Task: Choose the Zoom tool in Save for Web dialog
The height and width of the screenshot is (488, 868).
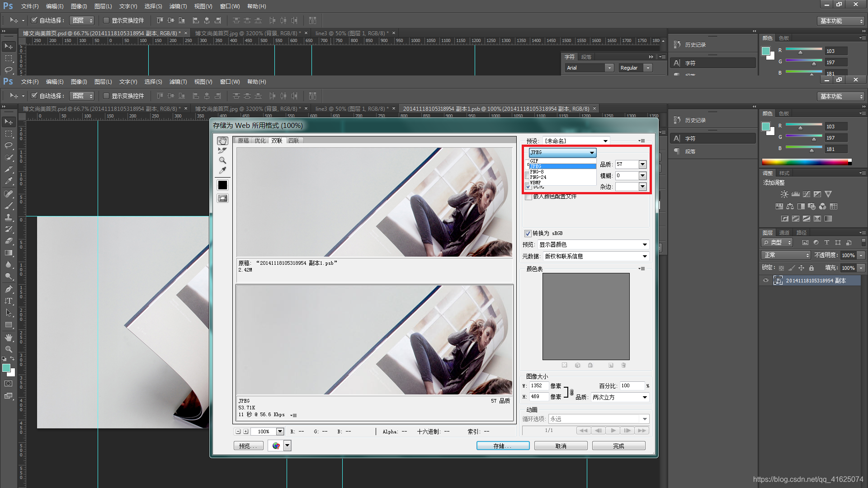Action: [x=222, y=160]
